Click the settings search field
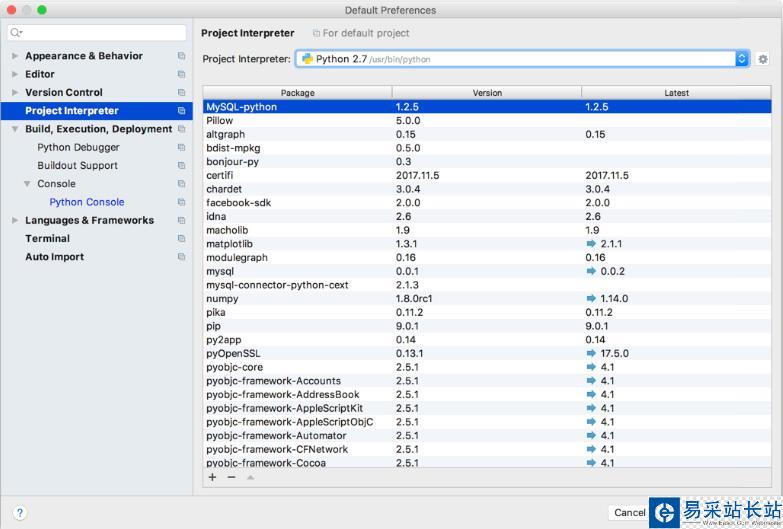This screenshot has height=529, width=783. tap(97, 33)
